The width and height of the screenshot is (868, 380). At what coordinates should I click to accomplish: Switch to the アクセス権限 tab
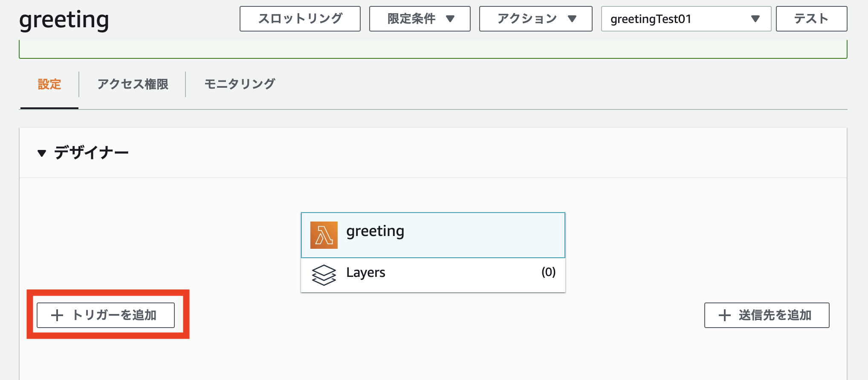tap(133, 84)
